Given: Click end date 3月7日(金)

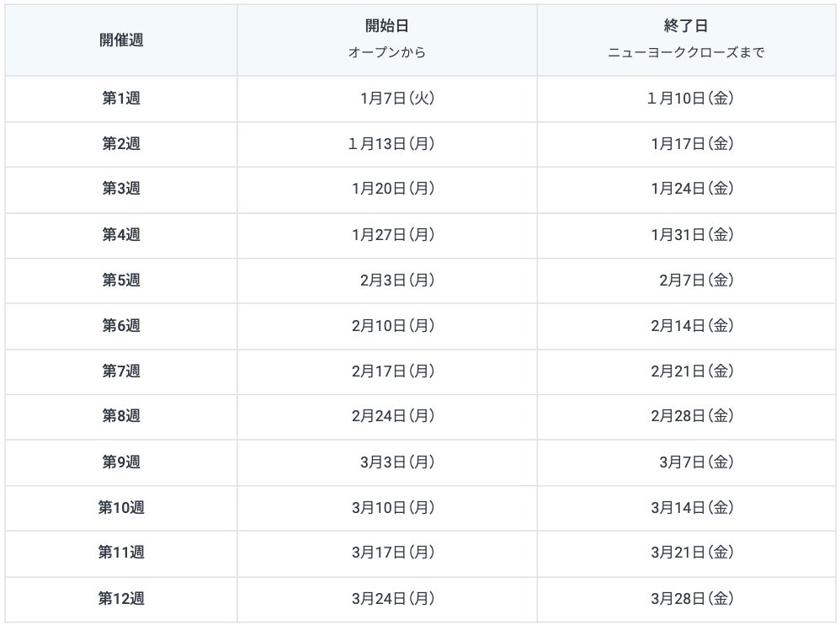Looking at the screenshot, I should click(x=697, y=462).
